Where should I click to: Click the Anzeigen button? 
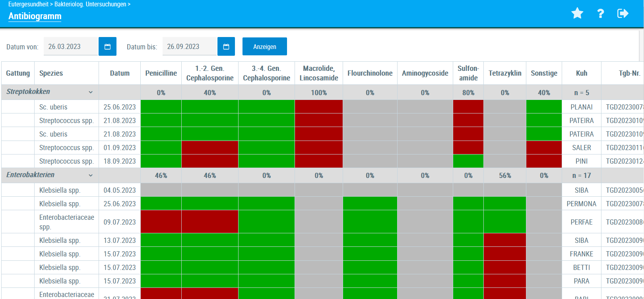pos(264,47)
